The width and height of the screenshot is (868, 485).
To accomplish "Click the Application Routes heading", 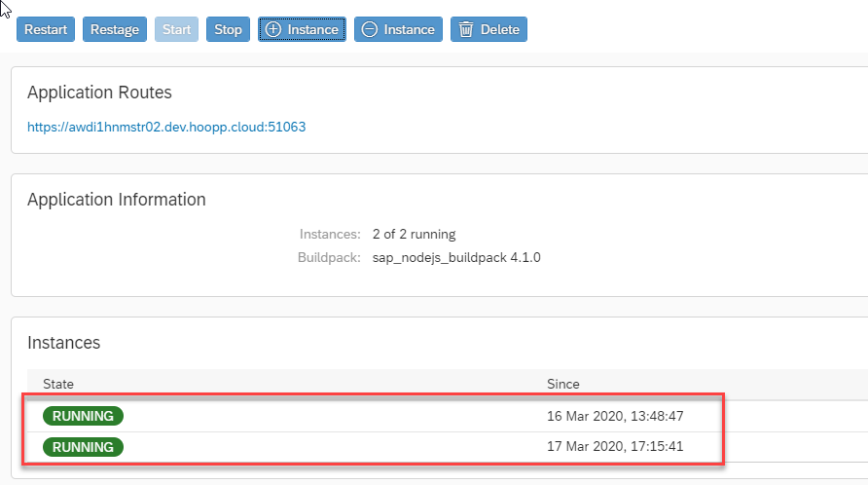I will point(99,93).
